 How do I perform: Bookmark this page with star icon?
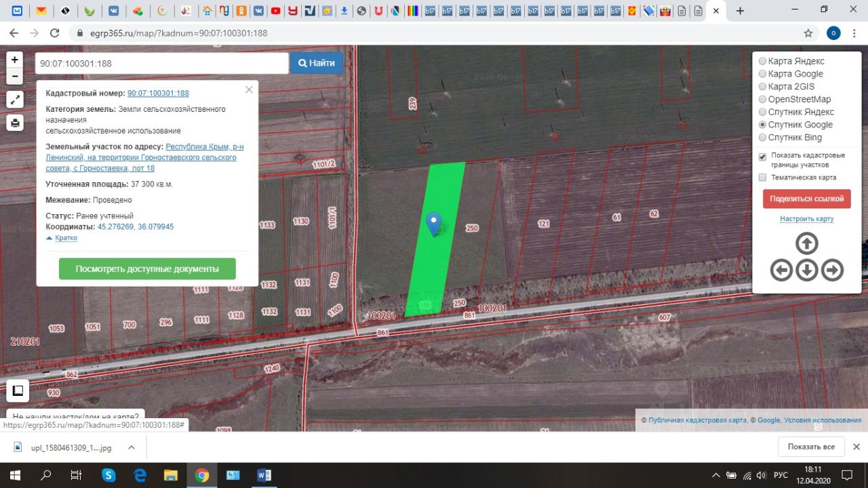point(808,33)
